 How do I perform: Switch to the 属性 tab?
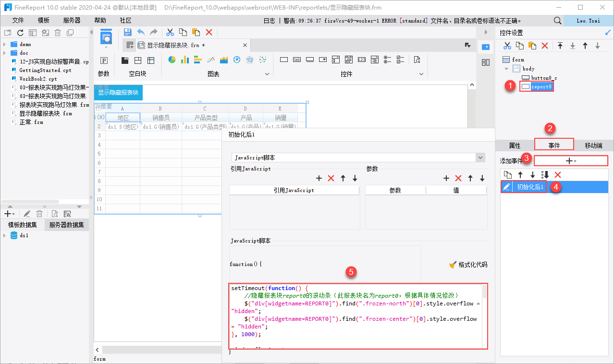coord(515,146)
